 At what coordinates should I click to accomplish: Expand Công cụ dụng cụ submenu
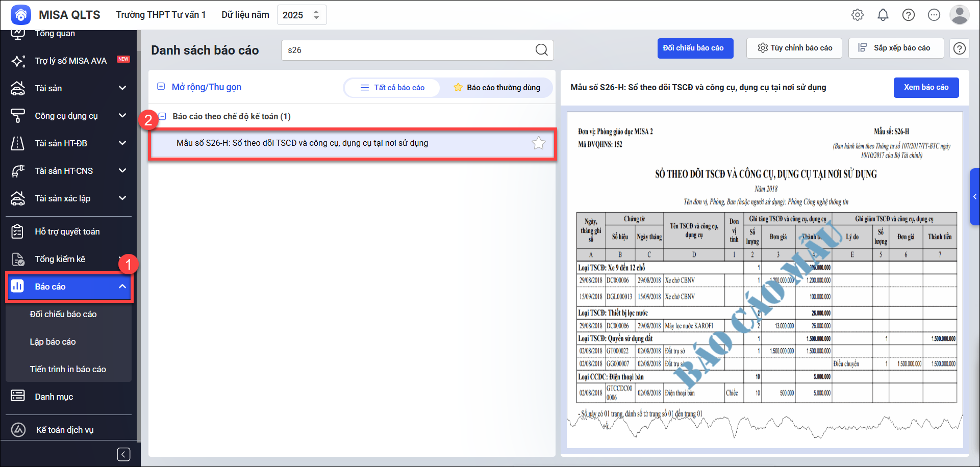[x=122, y=116]
